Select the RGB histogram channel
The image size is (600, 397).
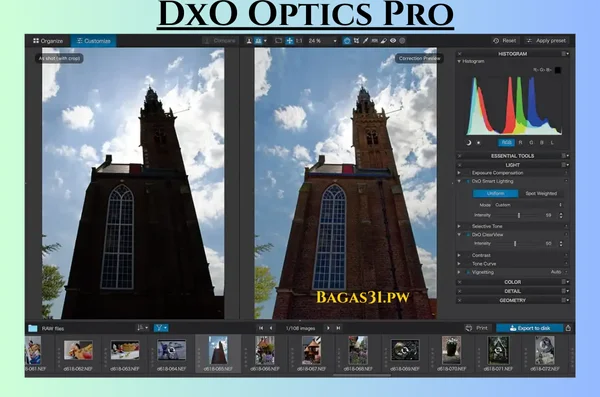point(506,142)
